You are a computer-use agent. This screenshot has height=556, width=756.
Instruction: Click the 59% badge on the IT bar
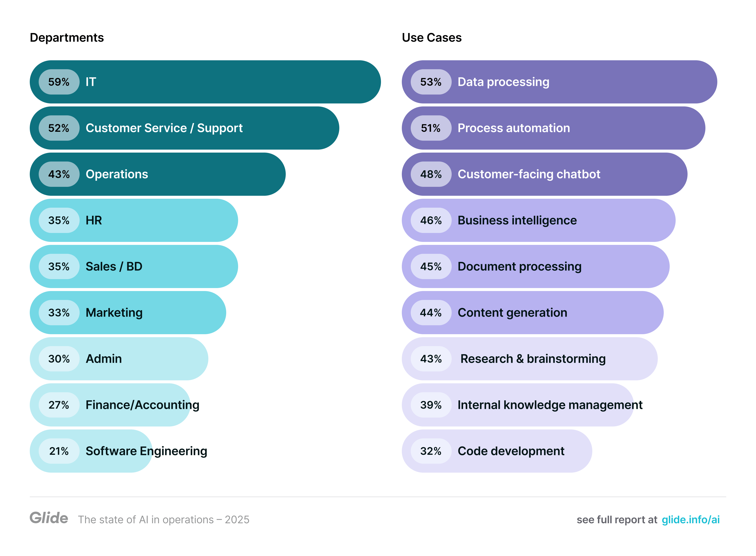point(59,82)
